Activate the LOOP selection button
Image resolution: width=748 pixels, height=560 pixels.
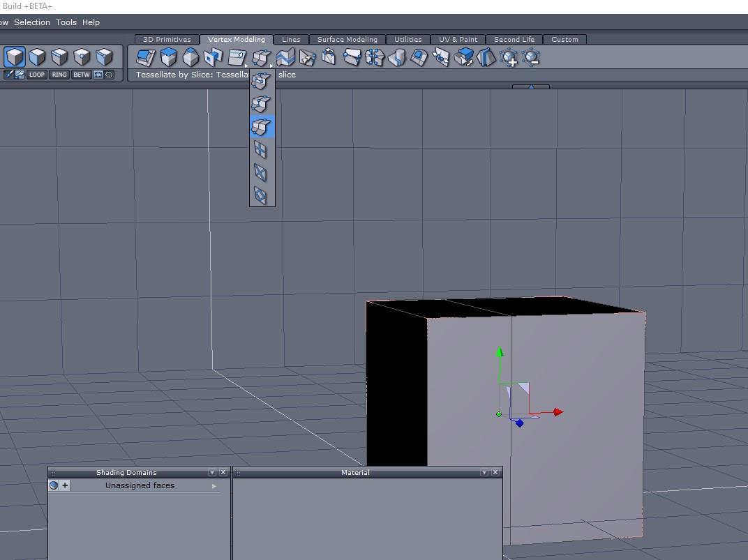(x=37, y=75)
